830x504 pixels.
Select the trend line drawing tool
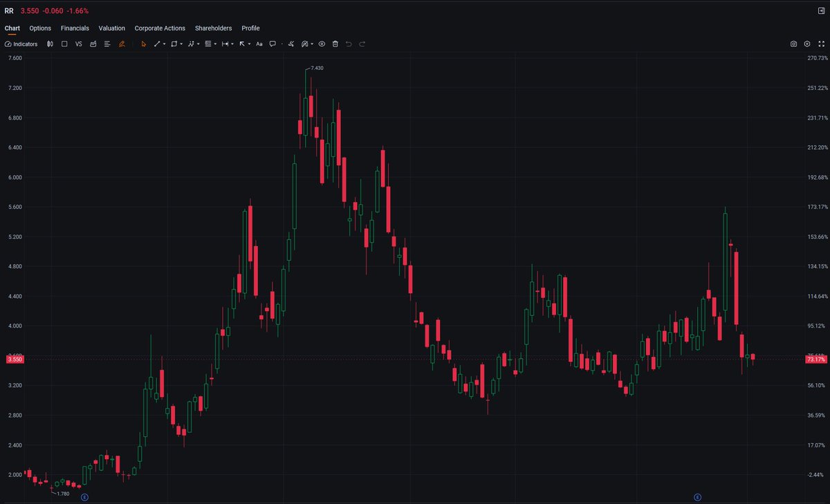point(157,44)
